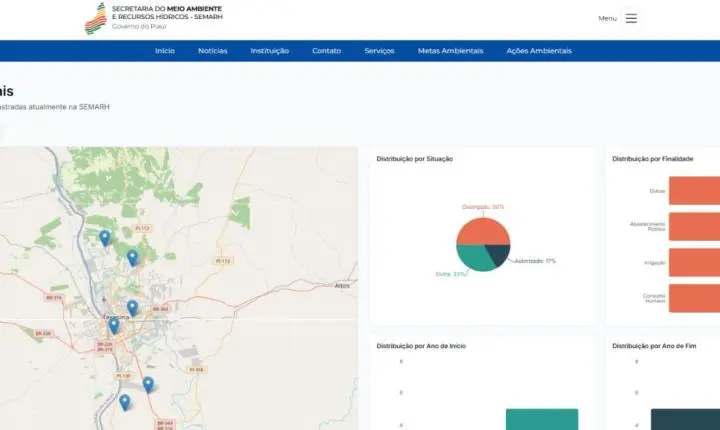Click the Altos town label on map
Viewport: 720px width, 430px height.
(x=342, y=286)
